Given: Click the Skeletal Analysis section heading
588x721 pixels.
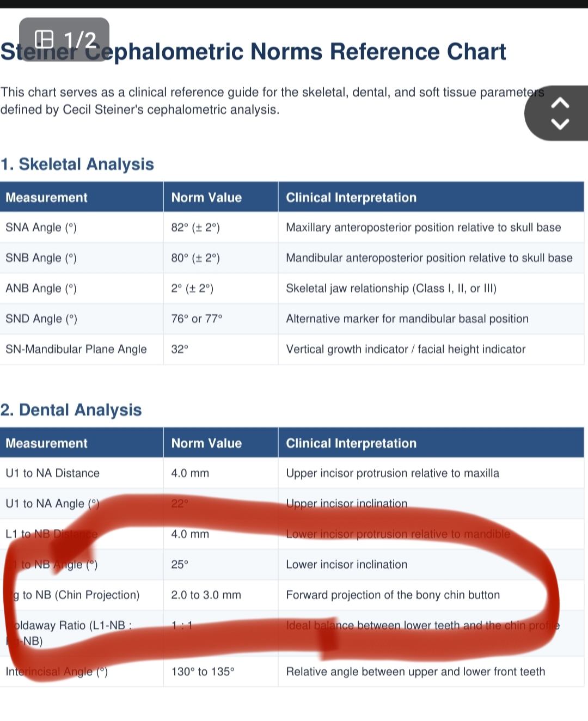Looking at the screenshot, I should coord(77,164).
